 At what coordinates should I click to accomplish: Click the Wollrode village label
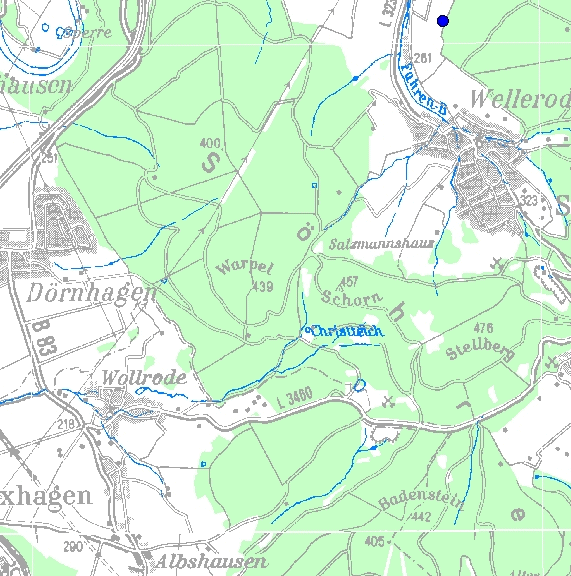coord(144,378)
